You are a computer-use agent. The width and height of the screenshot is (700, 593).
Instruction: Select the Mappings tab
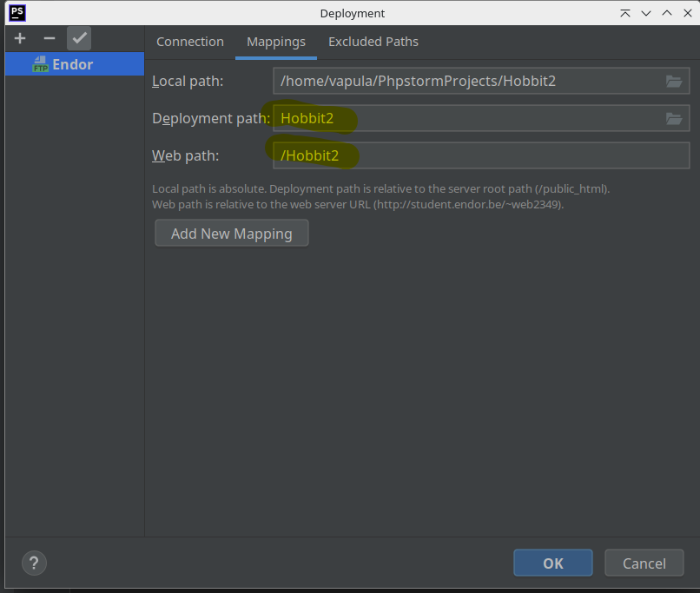tap(275, 42)
